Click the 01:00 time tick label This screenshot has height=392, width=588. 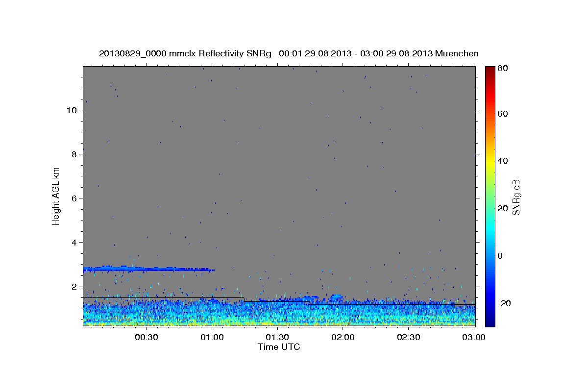click(x=212, y=337)
